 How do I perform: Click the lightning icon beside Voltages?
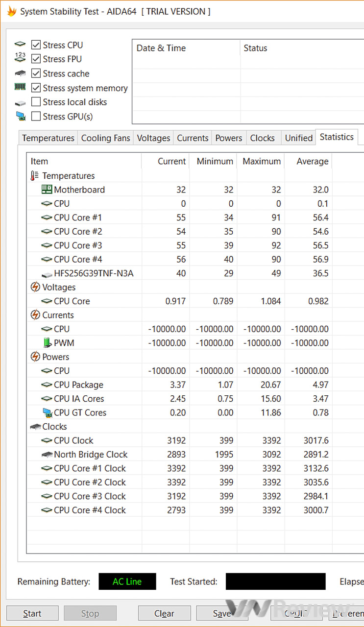tap(35, 287)
